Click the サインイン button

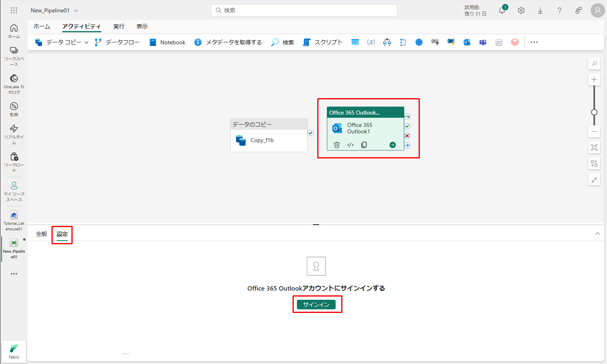316,305
